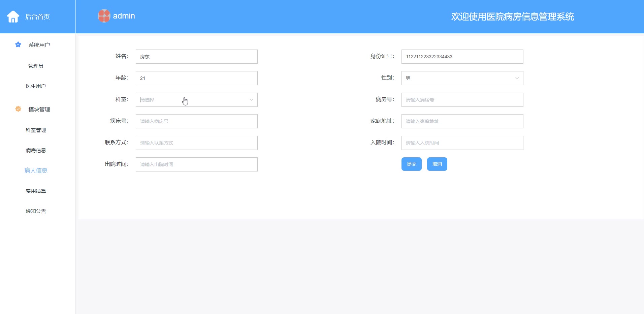
Task: Click the blue star icon by 系统用户
Action: [x=18, y=44]
